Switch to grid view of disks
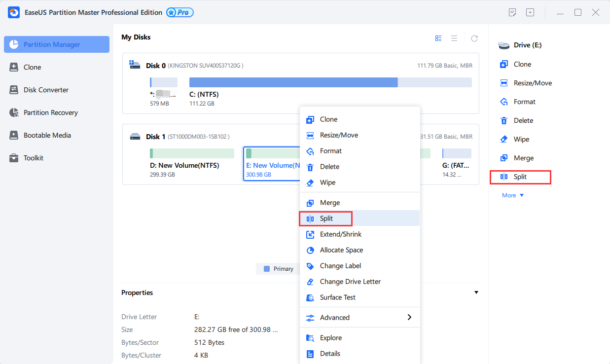Viewport: 610px width, 364px height. pyautogui.click(x=438, y=38)
